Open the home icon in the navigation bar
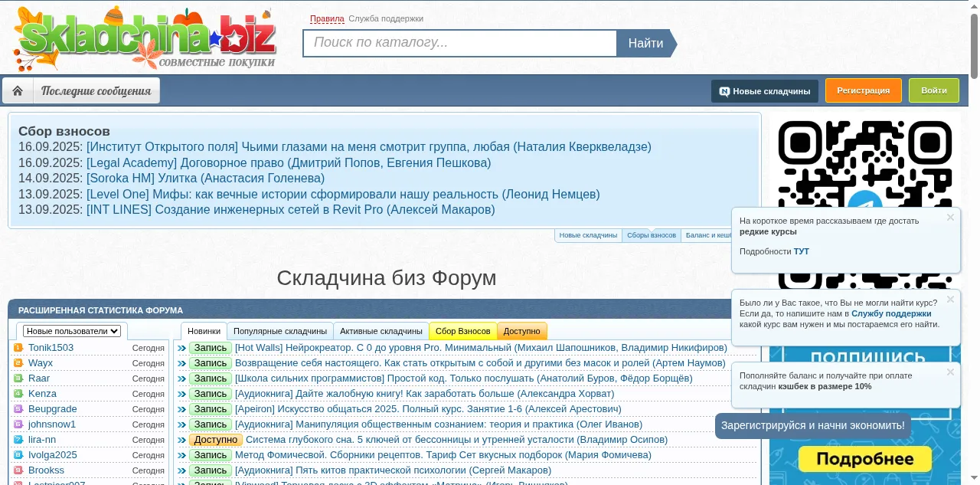 point(18,90)
